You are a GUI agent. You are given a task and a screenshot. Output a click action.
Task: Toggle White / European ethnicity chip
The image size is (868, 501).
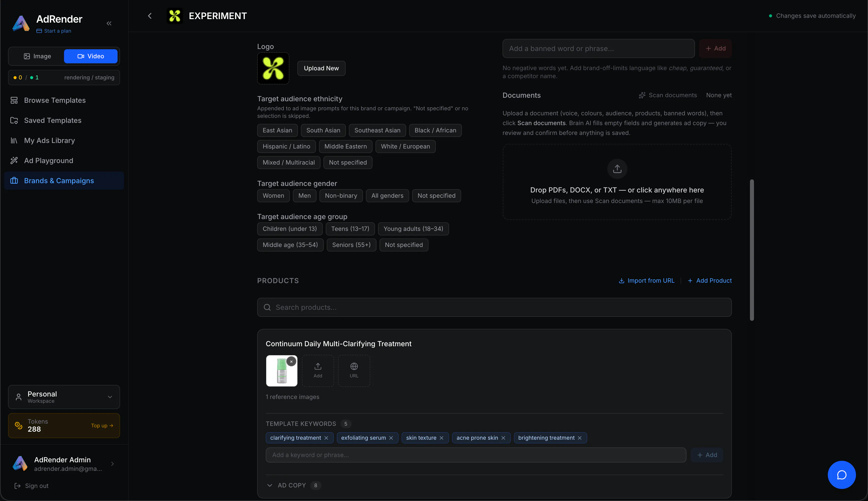click(405, 146)
